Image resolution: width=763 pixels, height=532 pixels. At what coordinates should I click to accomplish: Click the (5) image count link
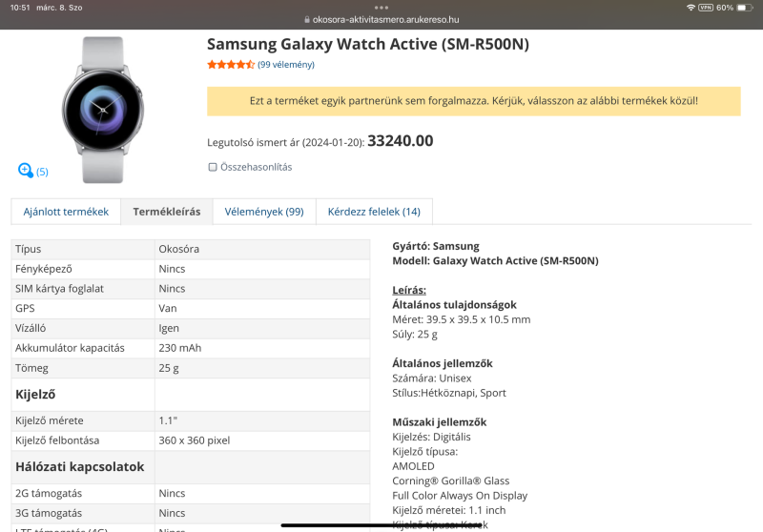[42, 172]
